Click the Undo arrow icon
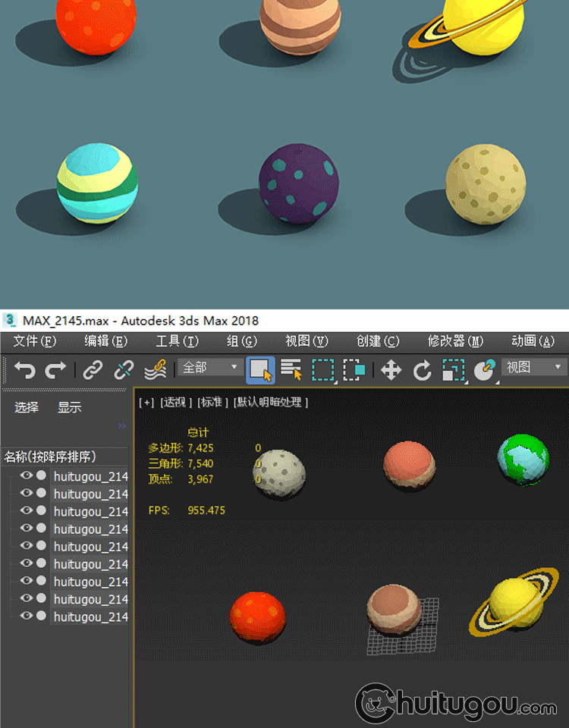This screenshot has width=569, height=728. (25, 370)
